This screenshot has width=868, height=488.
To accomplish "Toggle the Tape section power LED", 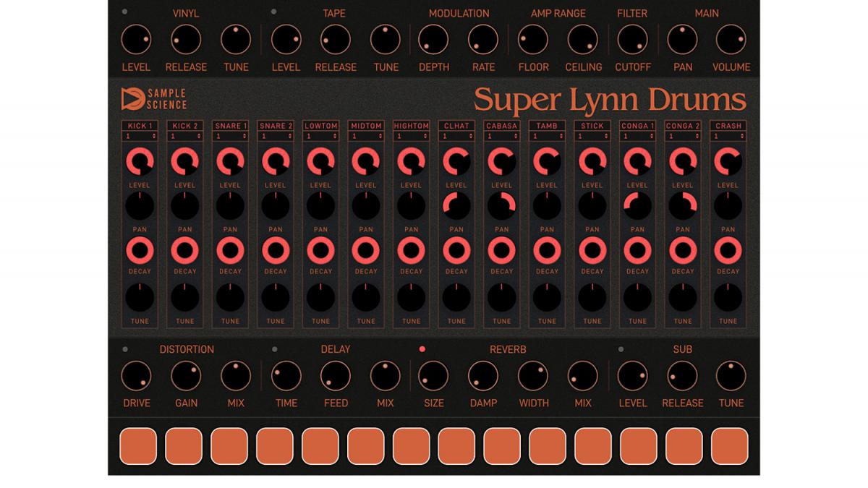I will [273, 12].
